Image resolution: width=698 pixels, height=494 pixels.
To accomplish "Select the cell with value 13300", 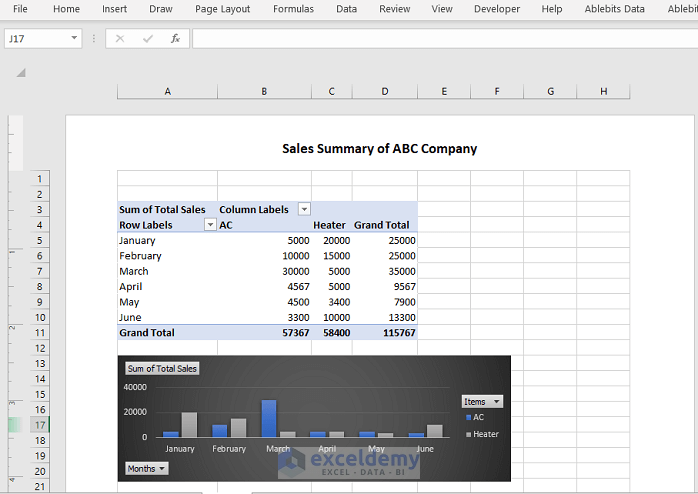I will [x=385, y=317].
